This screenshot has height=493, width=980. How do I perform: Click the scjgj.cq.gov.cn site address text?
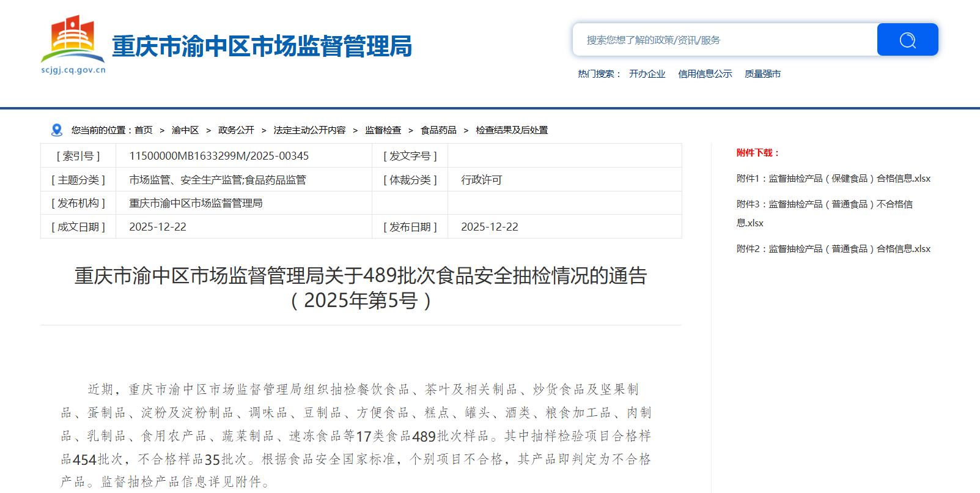pyautogui.click(x=73, y=70)
